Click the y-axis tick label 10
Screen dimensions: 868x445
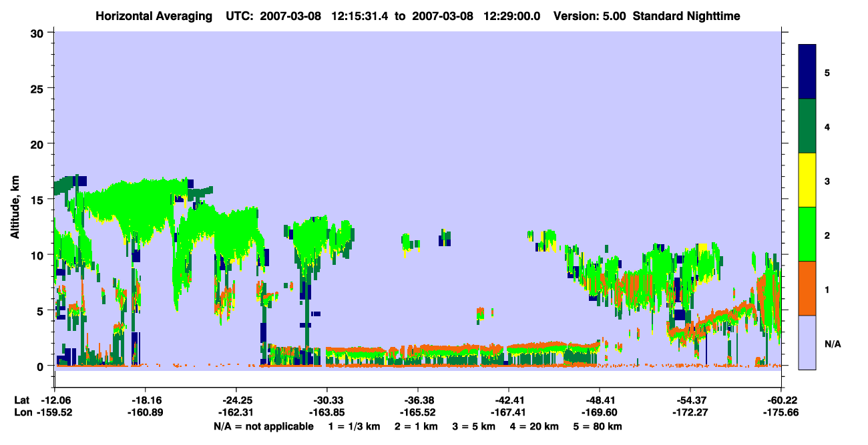coord(39,255)
